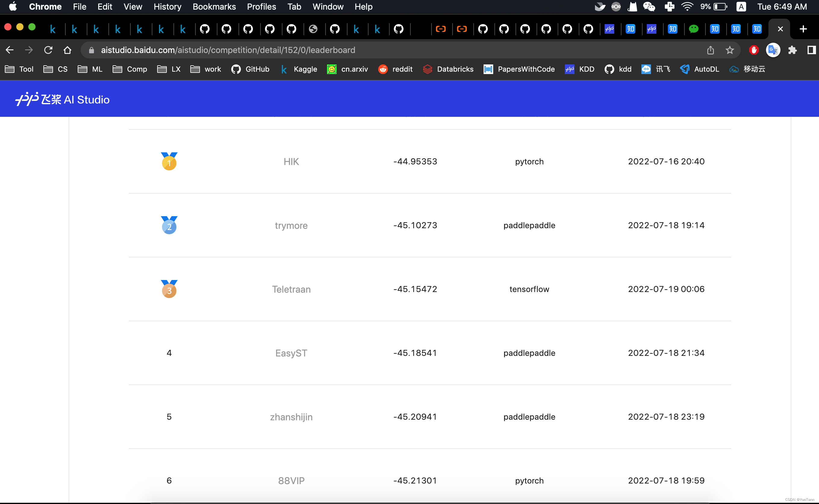Viewport: 819px width, 504px height.
Task: Expand the Tool bookmarks folder
Action: 19,69
